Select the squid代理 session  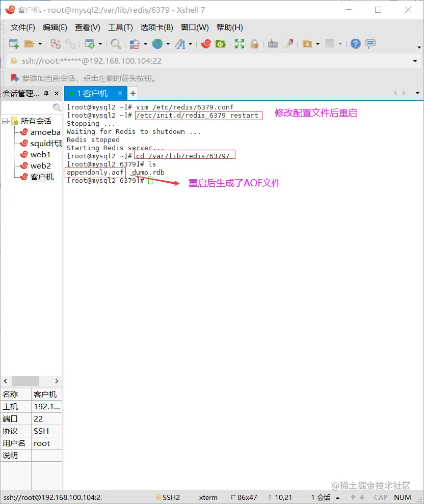pos(41,144)
